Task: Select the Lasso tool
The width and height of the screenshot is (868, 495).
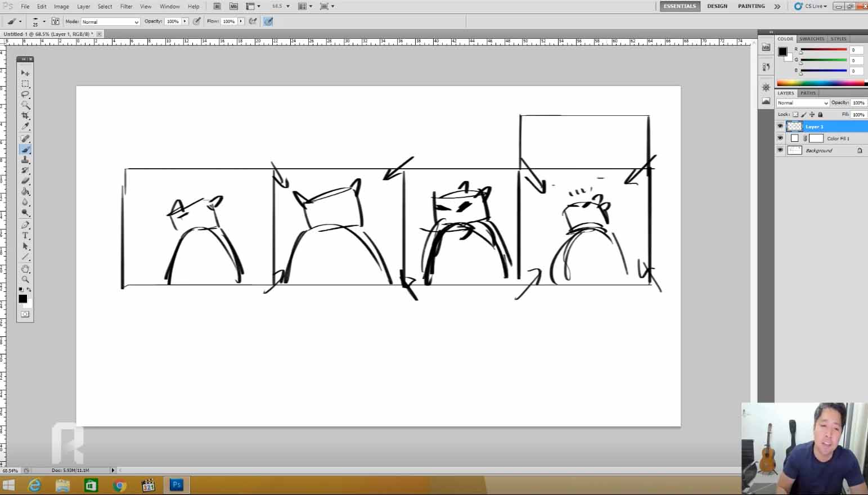Action: point(25,94)
